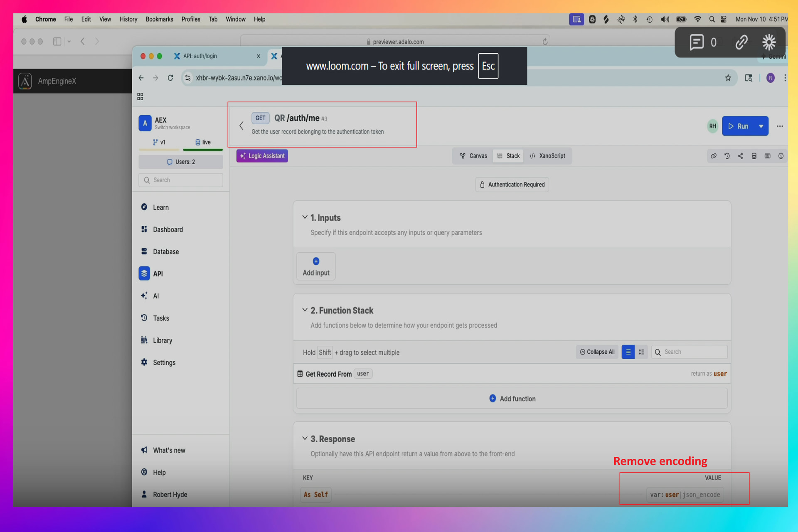Switch to XanoScript view

[x=547, y=156]
